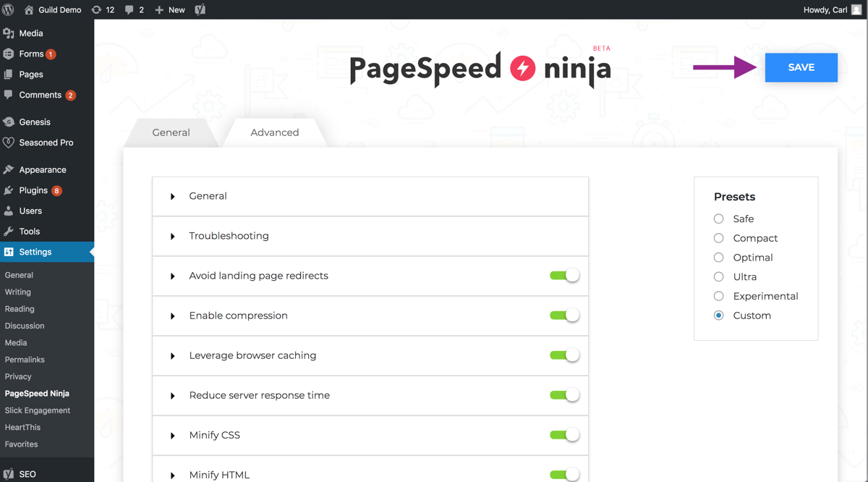Turn off the Enable compression switch
This screenshot has width=868, height=482.
(565, 316)
